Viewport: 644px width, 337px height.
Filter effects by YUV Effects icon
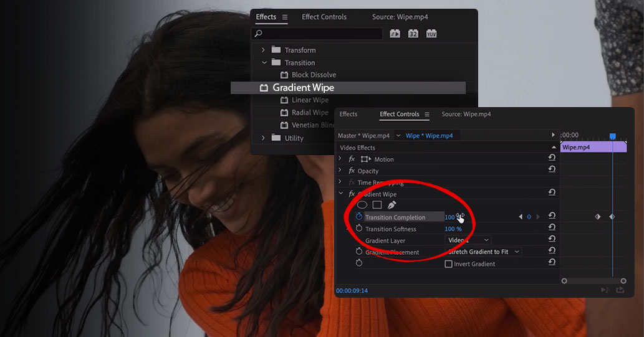click(431, 34)
